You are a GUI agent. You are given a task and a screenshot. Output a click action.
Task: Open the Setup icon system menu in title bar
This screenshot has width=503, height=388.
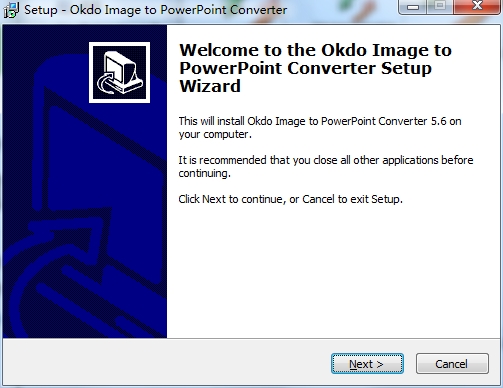tap(11, 10)
